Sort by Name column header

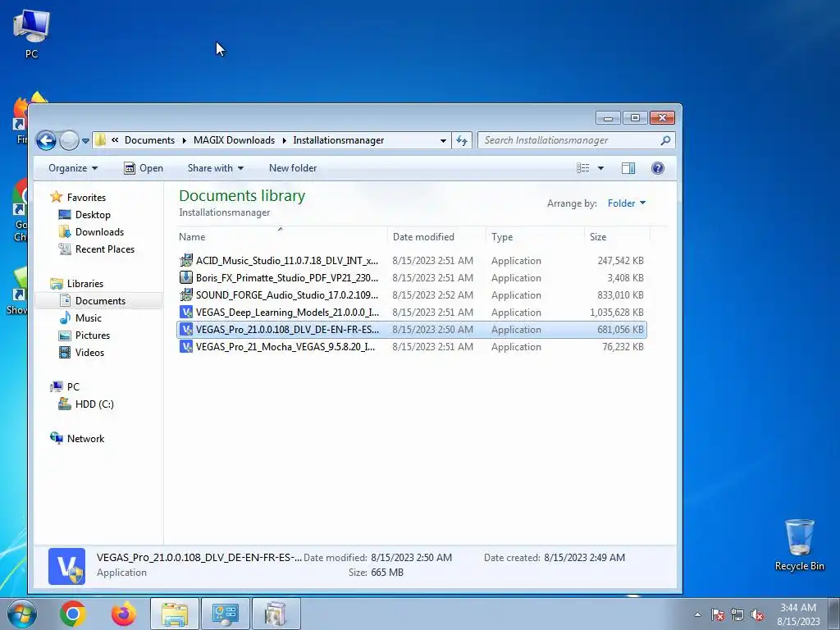282,237
